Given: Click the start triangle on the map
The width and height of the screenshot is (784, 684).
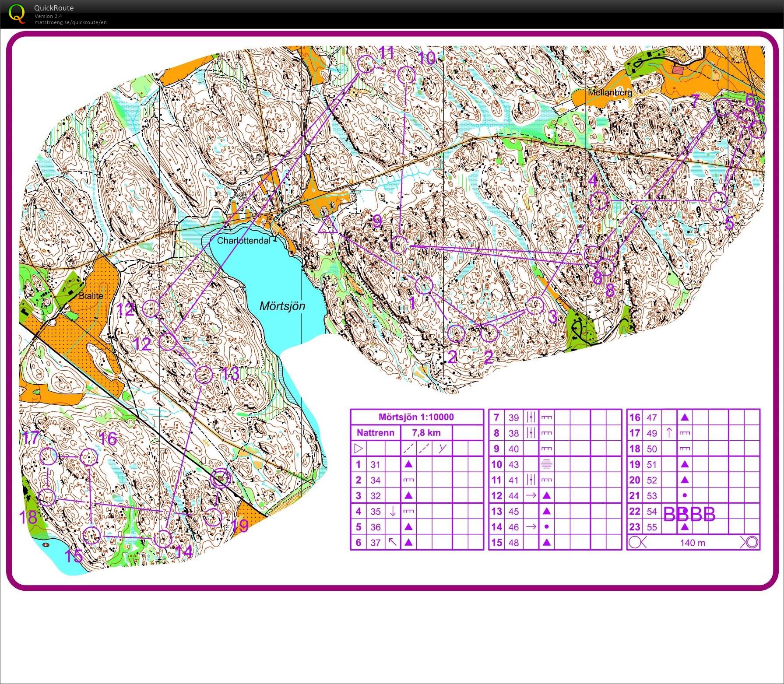Looking at the screenshot, I should (327, 226).
